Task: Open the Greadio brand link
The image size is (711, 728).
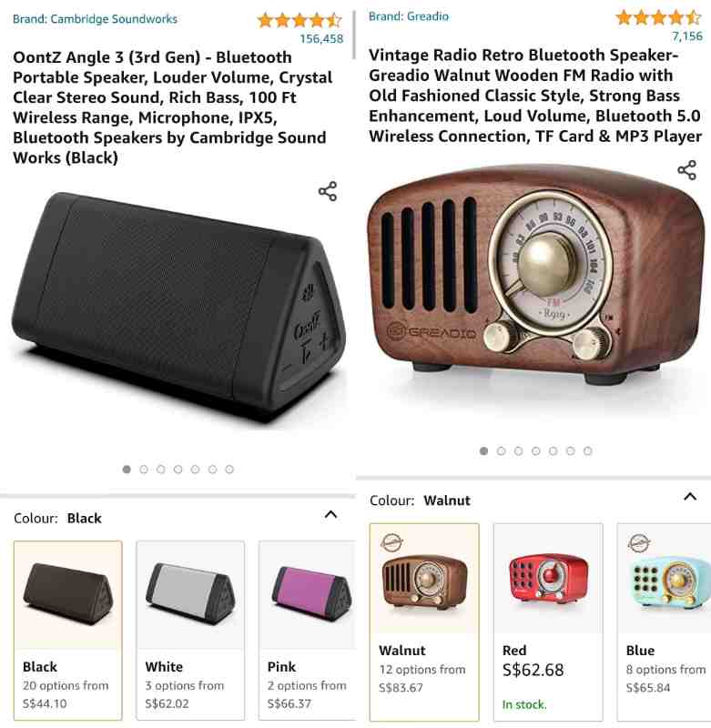Action: [x=409, y=16]
